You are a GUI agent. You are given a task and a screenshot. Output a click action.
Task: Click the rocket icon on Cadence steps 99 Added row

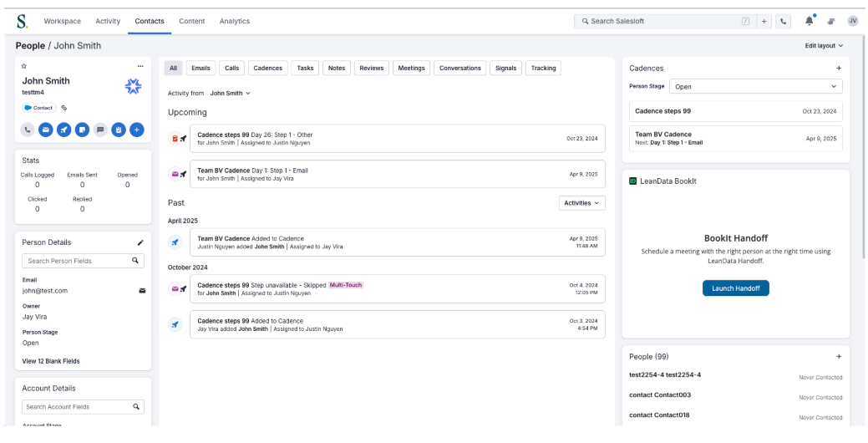tap(175, 324)
